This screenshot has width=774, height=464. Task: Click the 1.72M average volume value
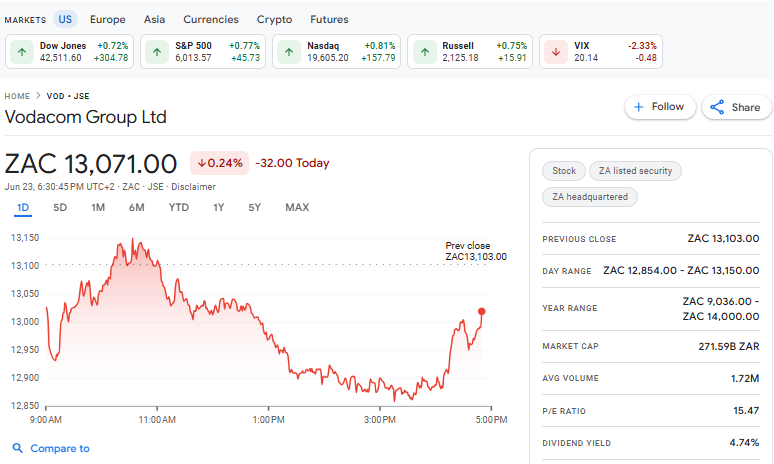click(x=745, y=378)
